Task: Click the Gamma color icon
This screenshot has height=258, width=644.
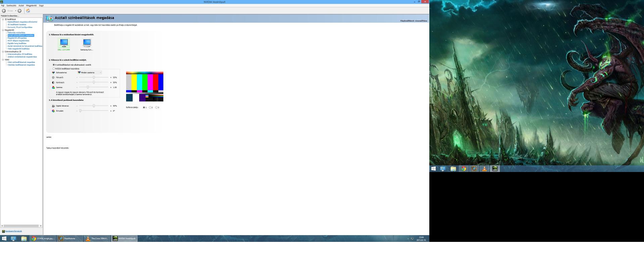Action: (53, 87)
